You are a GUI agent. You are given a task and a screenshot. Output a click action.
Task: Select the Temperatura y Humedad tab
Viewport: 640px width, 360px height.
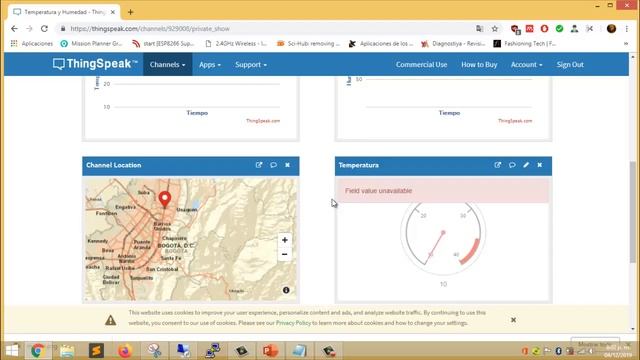pyautogui.click(x=64, y=12)
